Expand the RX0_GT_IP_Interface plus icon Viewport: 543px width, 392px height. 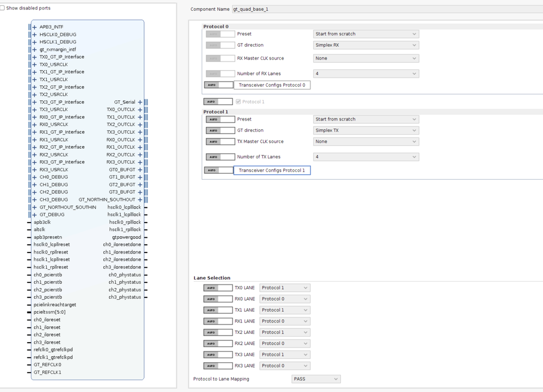tap(34, 117)
